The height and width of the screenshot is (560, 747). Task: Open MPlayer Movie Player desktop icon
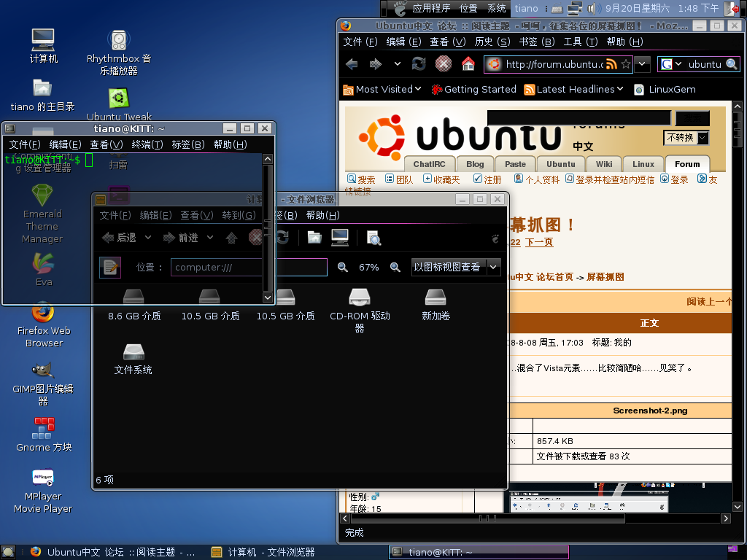tap(43, 478)
